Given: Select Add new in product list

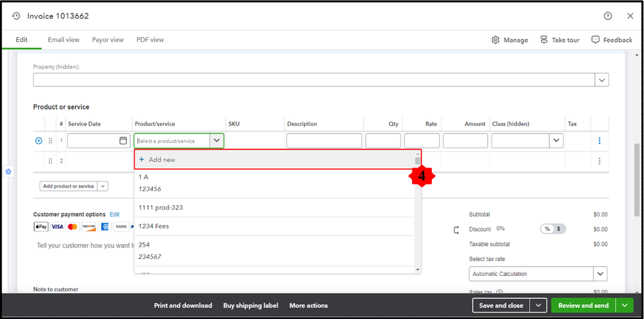Looking at the screenshot, I should pyautogui.click(x=275, y=159).
